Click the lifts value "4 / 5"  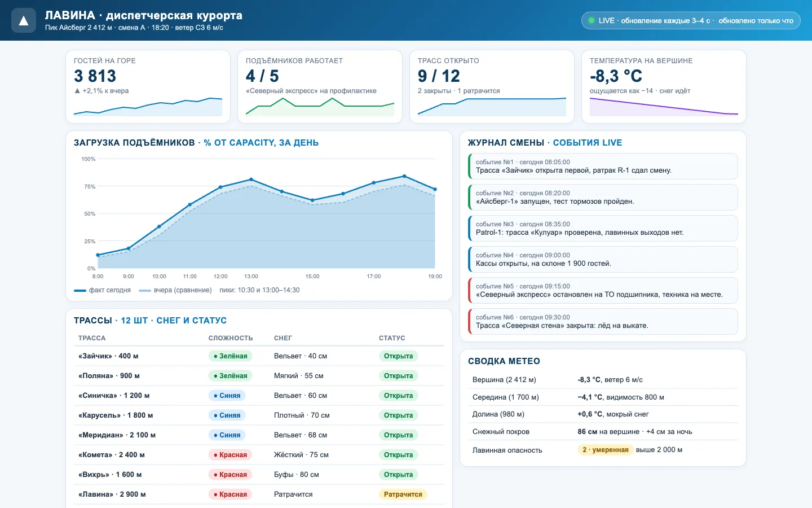pyautogui.click(x=262, y=76)
